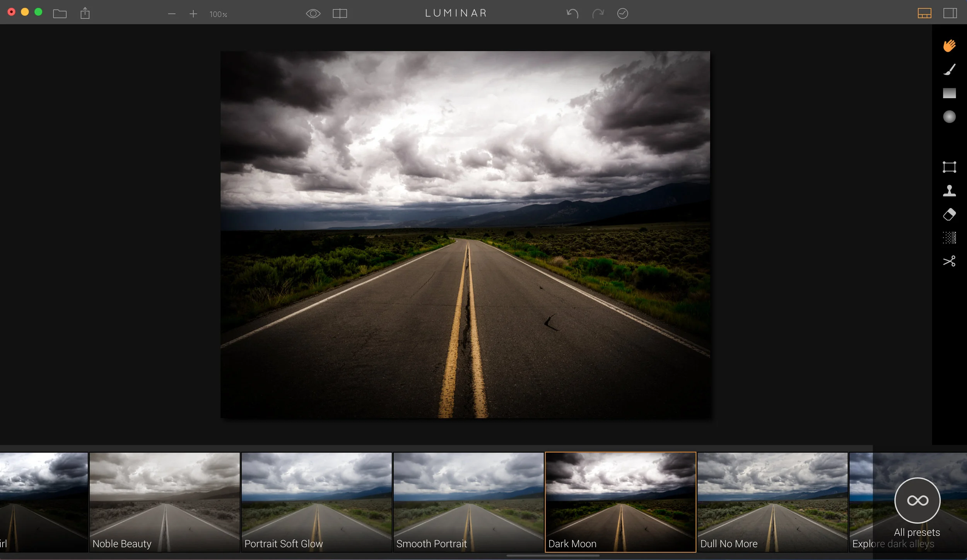
Task: Select the masking Brush tool
Action: coord(949,70)
